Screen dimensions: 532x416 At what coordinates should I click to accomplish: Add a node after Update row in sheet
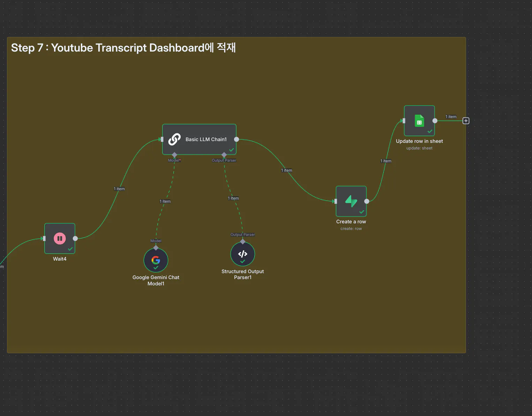tap(466, 121)
